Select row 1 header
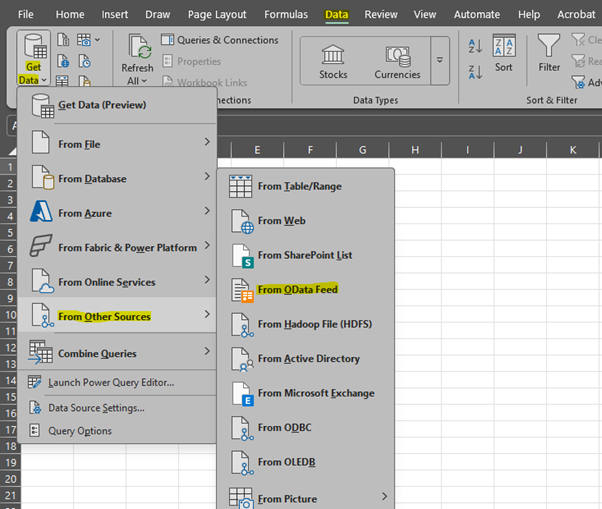 [x=10, y=167]
